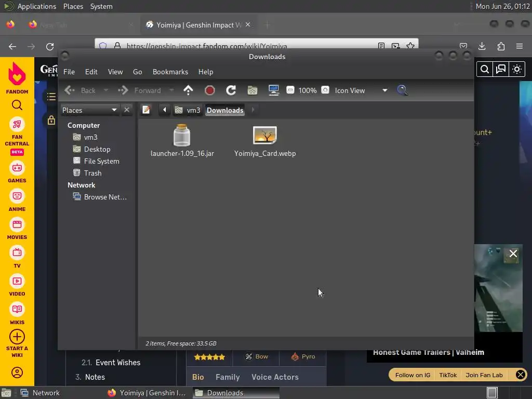Viewport: 532px width, 399px height.
Task: Switch to the Family tab
Action: pyautogui.click(x=228, y=377)
